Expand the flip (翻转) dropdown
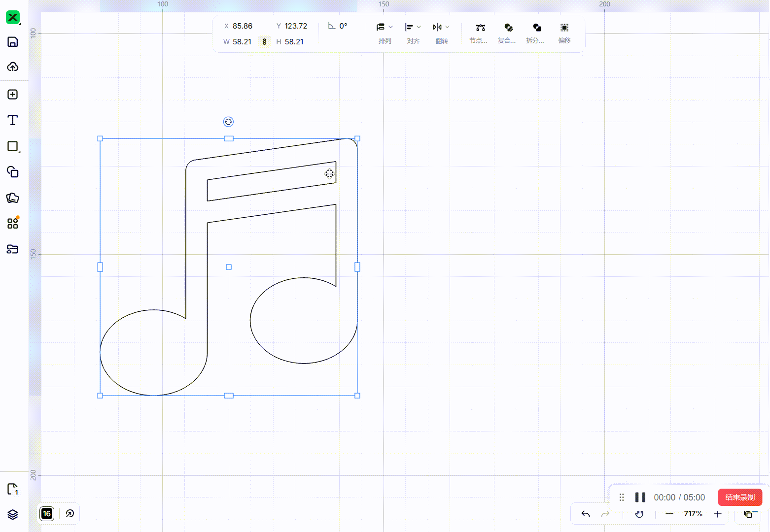 click(x=441, y=33)
